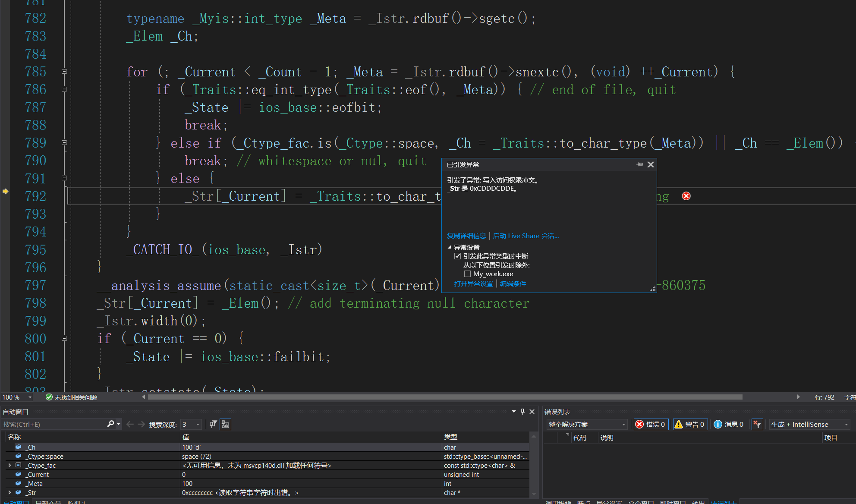856x504 pixels.
Task: Open the search options dropdown arrow
Action: pos(119,425)
